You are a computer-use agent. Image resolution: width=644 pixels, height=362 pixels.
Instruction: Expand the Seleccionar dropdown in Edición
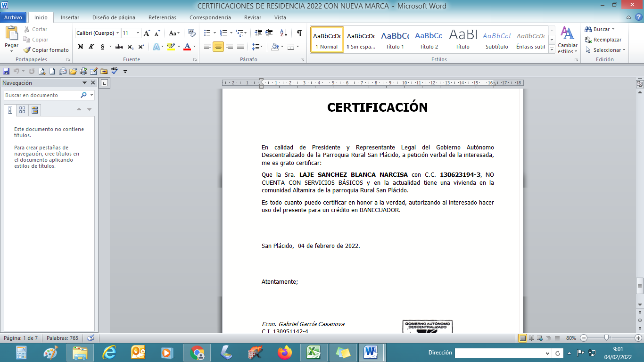click(606, 50)
